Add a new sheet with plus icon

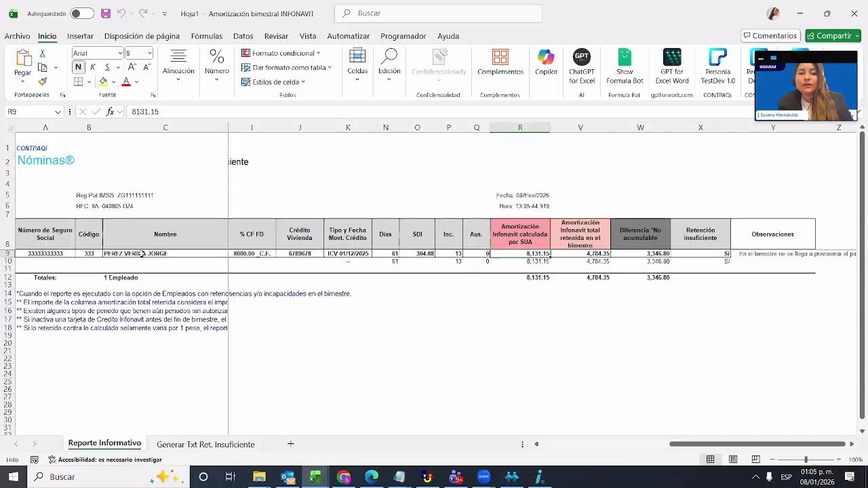pyautogui.click(x=290, y=444)
